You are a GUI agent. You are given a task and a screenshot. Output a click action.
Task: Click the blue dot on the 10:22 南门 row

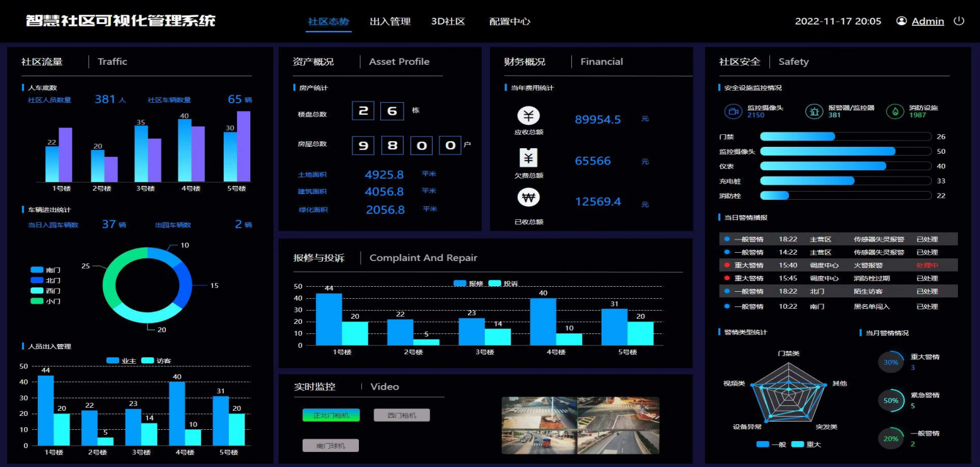(727, 306)
